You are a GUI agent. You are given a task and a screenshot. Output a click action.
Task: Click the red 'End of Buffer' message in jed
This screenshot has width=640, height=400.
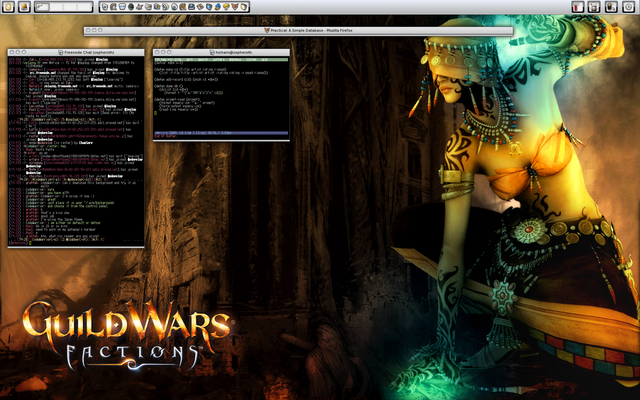tap(165, 136)
